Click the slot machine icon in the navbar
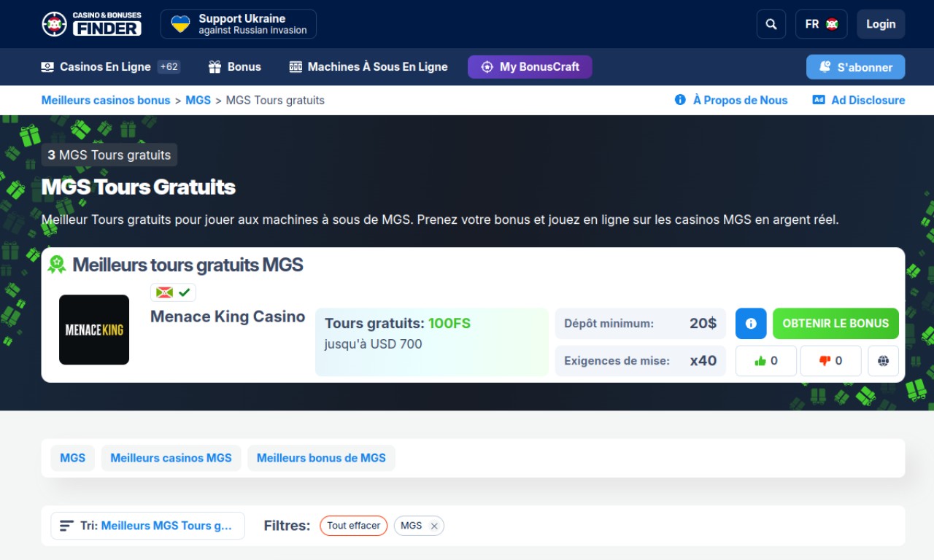This screenshot has height=560, width=934. (296, 67)
